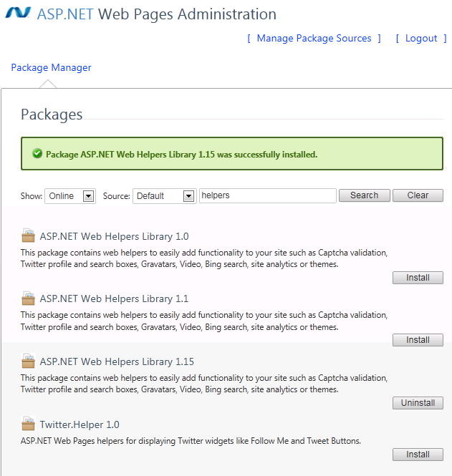Screen dimensions: 452x476
Task: Open ASP.NET Web Helpers Library 1.1 title
Action: pyautogui.click(x=114, y=298)
